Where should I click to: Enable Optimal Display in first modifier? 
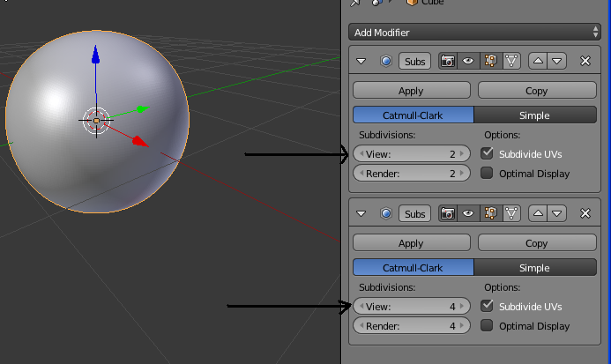(x=487, y=173)
